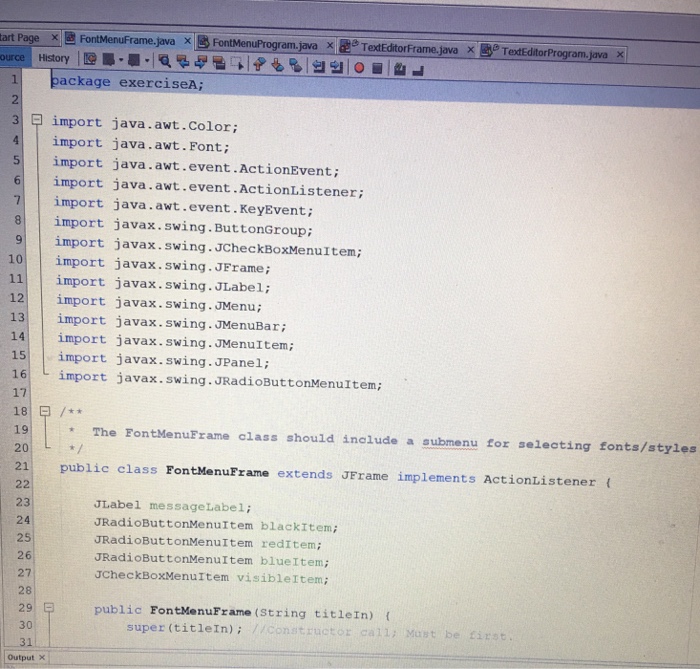Click the Uncomment code toolbar icon

(418, 70)
